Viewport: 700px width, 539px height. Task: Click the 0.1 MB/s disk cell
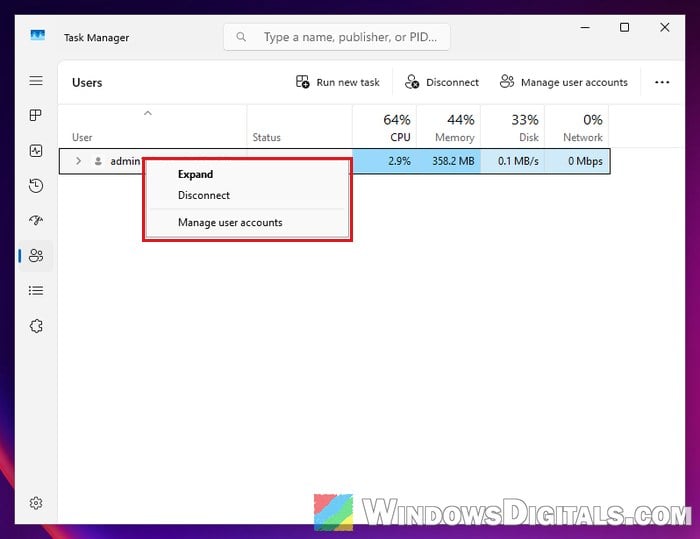pyautogui.click(x=512, y=161)
